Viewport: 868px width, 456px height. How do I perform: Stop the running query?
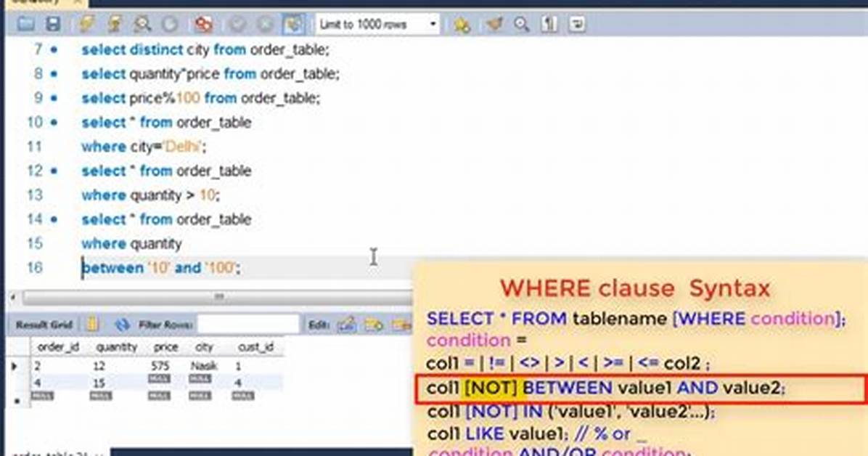(x=170, y=24)
